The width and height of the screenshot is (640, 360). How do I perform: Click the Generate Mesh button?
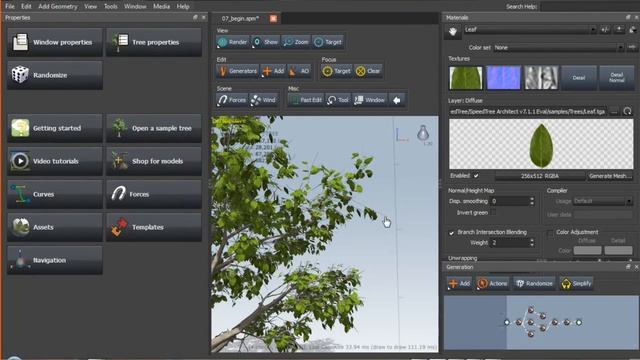[610, 176]
